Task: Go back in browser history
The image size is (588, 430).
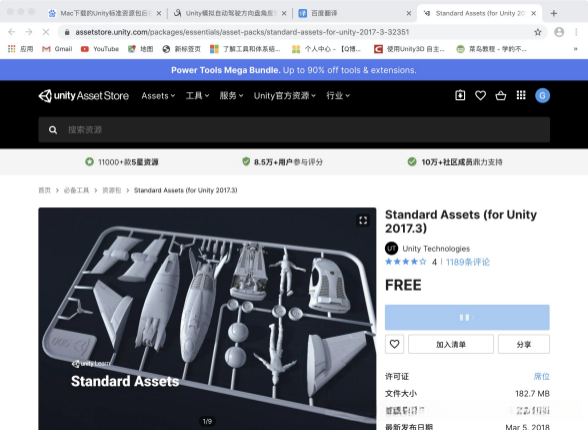Action: click(x=12, y=32)
